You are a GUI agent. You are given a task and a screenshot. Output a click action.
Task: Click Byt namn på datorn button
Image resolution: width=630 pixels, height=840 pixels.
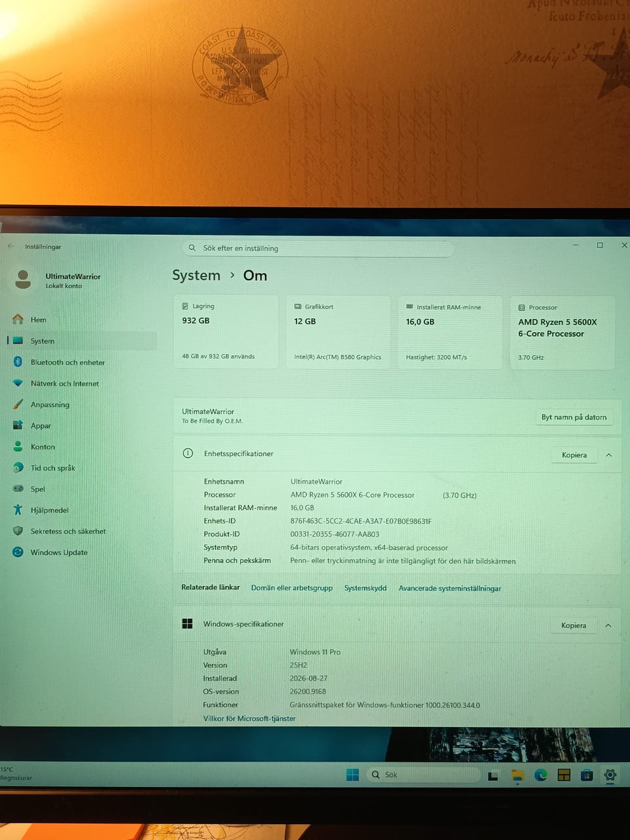[574, 417]
